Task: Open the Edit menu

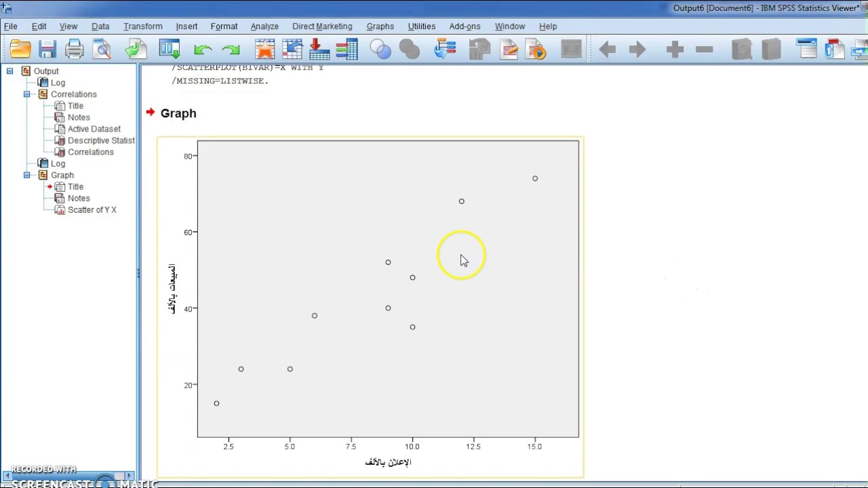Action: [39, 26]
